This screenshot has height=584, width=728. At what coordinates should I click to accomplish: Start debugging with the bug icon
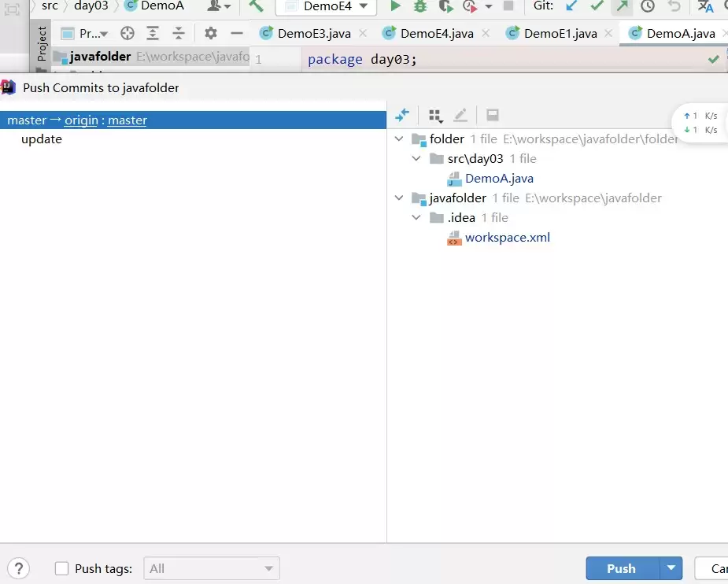click(x=420, y=6)
